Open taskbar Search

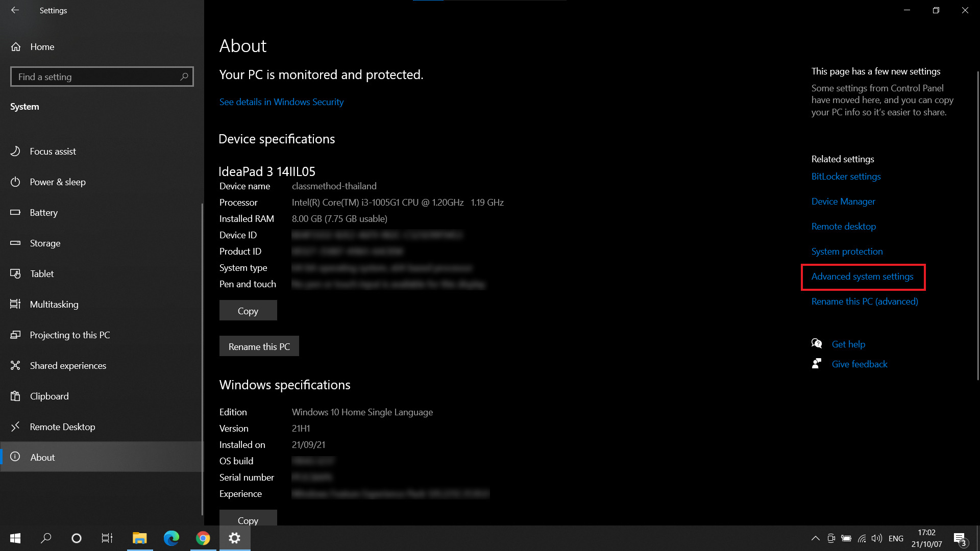coord(46,538)
